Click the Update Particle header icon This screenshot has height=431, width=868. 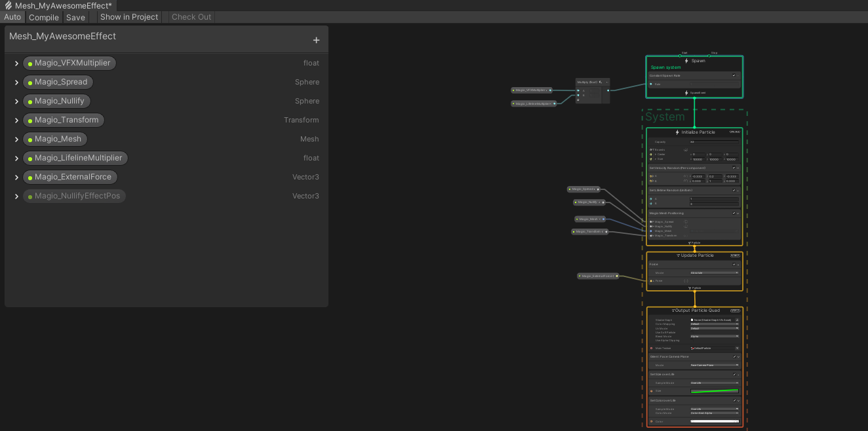coord(678,255)
